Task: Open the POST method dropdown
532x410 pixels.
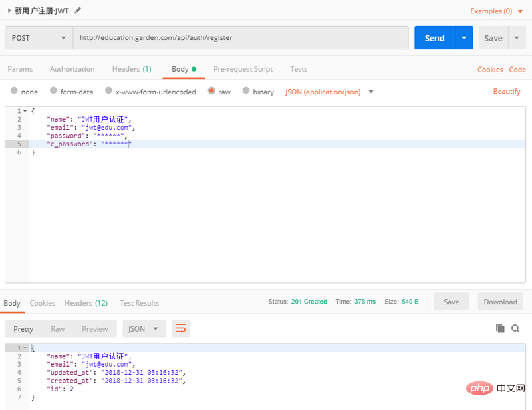Action: [39, 38]
